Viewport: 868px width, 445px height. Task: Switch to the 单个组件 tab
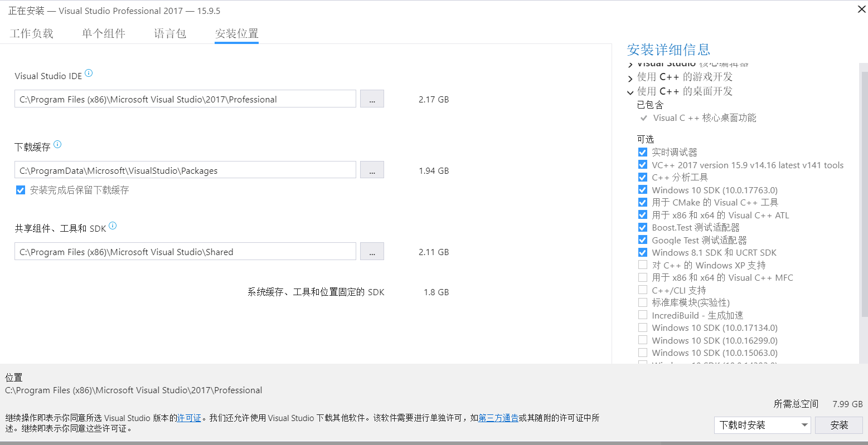(x=104, y=33)
